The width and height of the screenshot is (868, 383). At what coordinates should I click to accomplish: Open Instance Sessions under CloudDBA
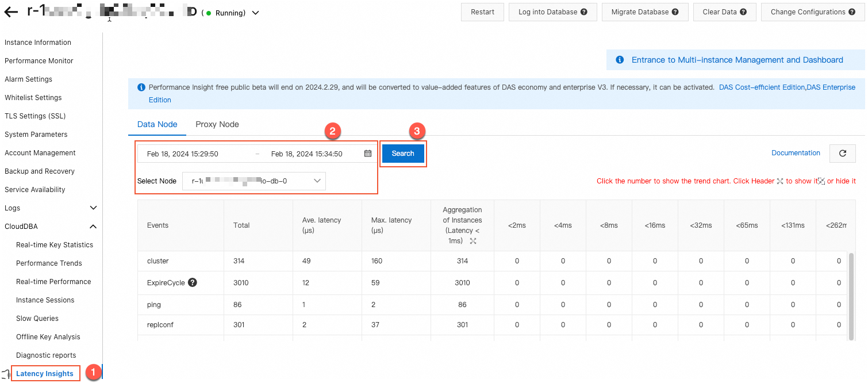pyautogui.click(x=45, y=300)
